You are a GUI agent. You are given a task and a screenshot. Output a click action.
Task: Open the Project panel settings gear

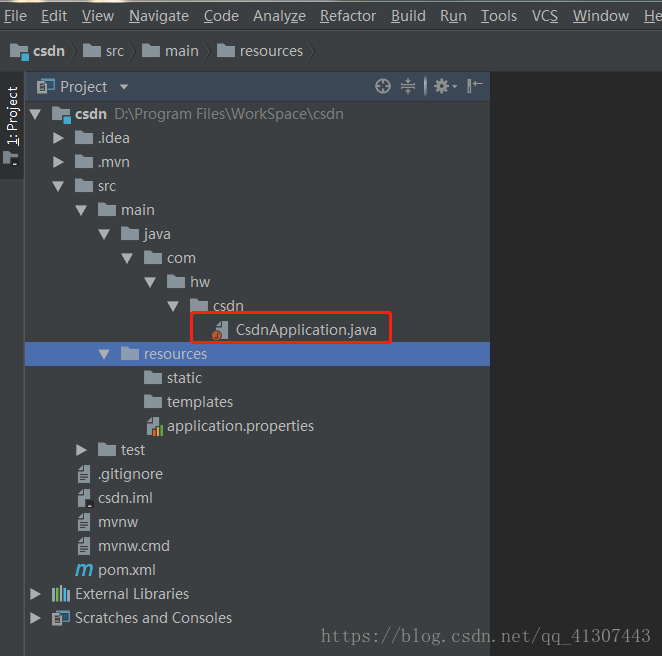click(x=445, y=86)
